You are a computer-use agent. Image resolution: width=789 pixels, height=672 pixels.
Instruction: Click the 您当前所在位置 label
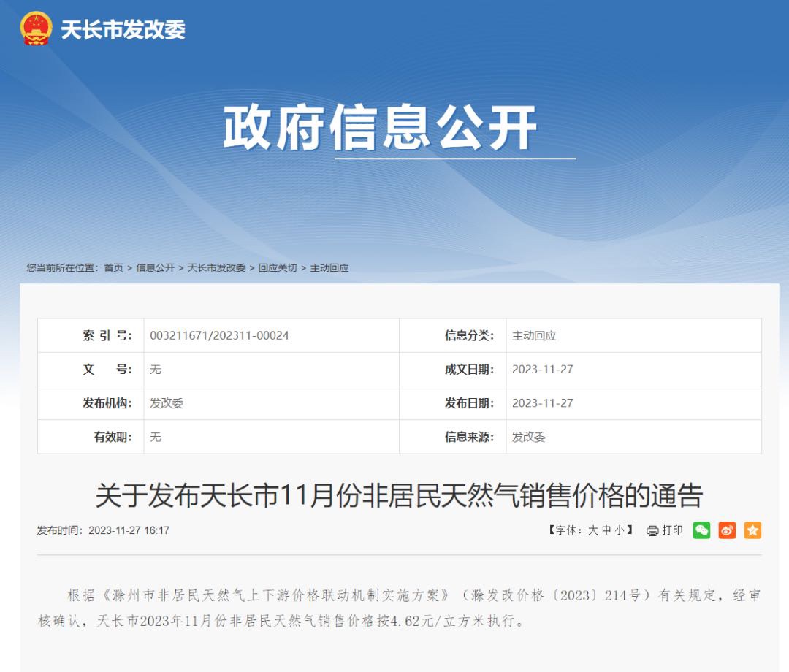pos(62,267)
